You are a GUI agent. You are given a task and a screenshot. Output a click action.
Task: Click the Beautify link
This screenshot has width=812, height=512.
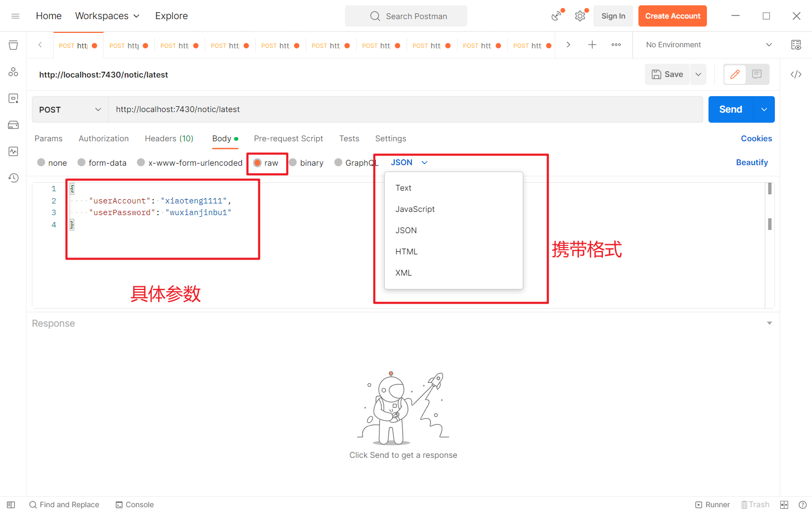(752, 162)
